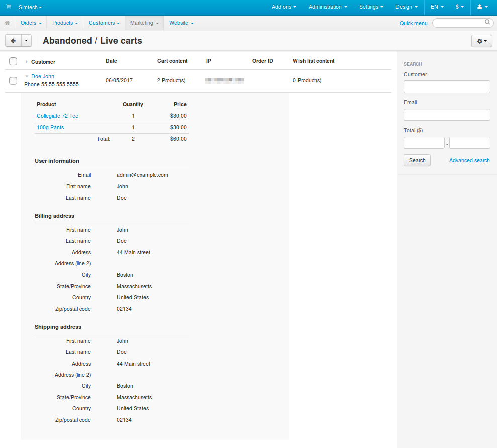Click the Cart content column header

click(172, 61)
